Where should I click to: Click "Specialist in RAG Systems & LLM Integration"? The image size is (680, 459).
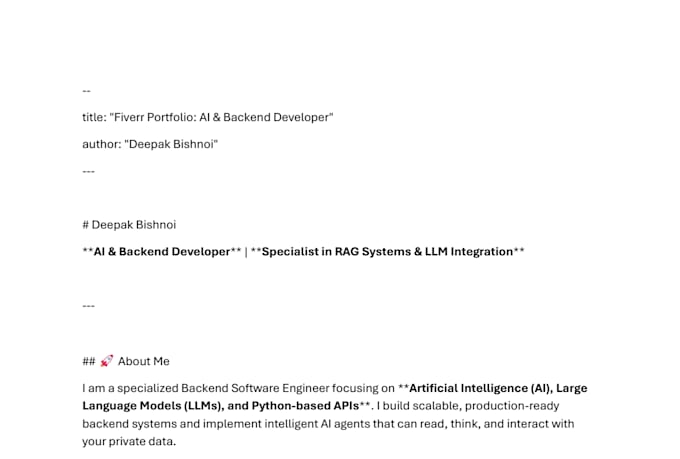point(387,252)
